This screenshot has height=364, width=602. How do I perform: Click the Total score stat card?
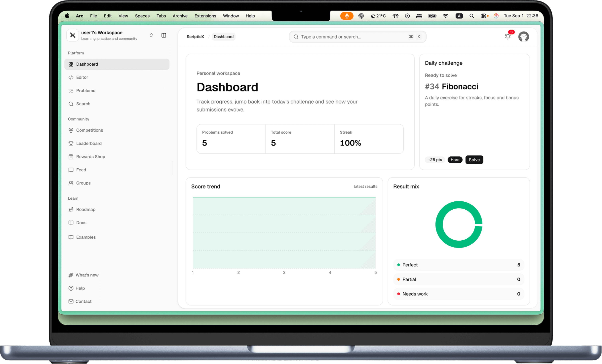(300, 139)
